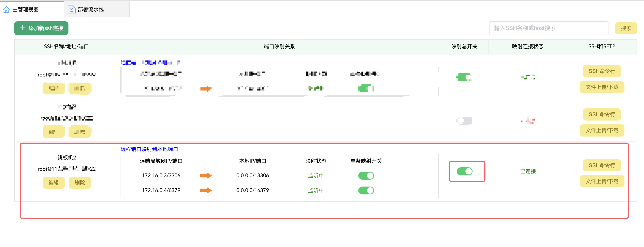Toggle 跳板机2 master mapping switch
The image size is (644, 247).
pos(464,171)
